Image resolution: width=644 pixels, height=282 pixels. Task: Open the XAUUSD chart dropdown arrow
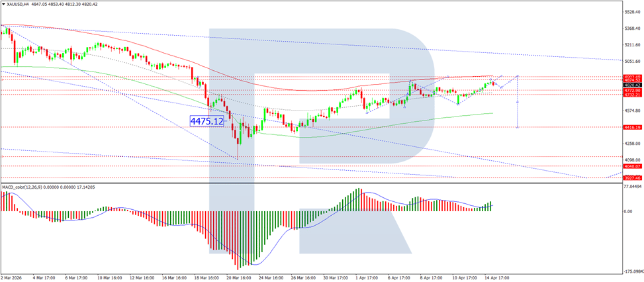(x=3, y=3)
